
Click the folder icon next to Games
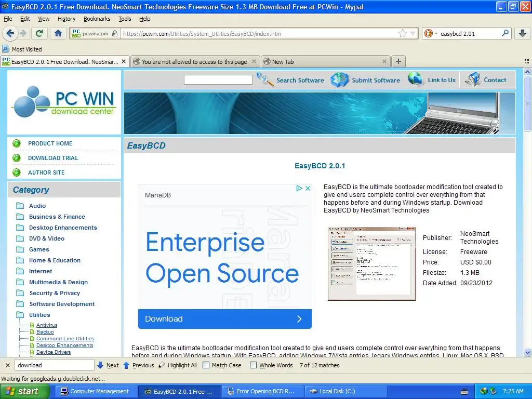pyautogui.click(x=20, y=249)
